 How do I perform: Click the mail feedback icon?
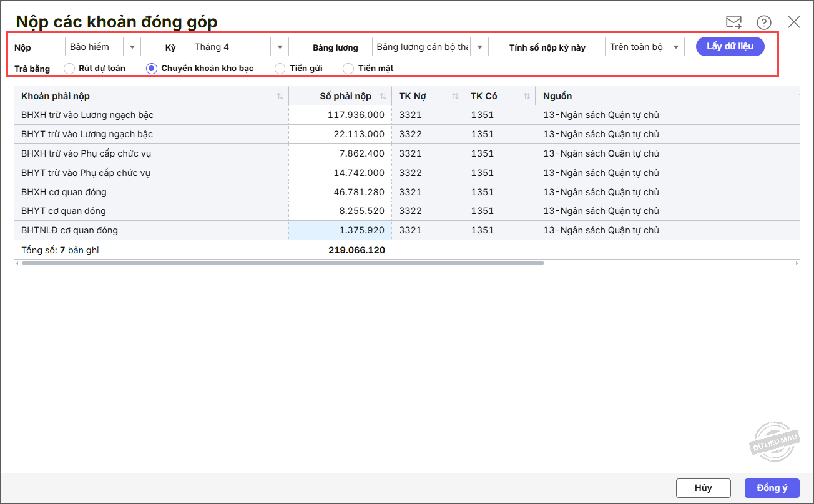(x=733, y=22)
